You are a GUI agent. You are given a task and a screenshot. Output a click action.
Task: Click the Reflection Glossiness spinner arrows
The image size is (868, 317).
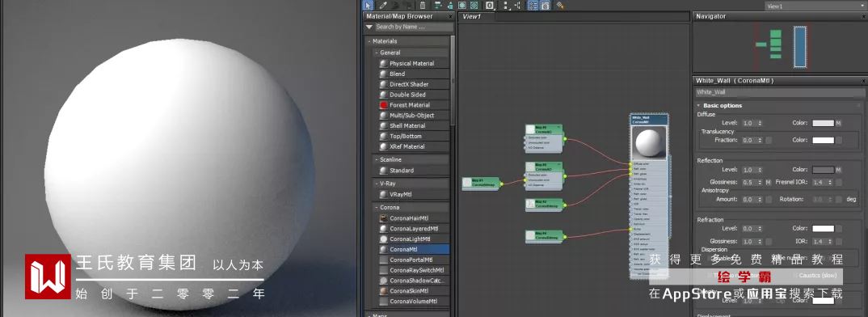(x=760, y=182)
